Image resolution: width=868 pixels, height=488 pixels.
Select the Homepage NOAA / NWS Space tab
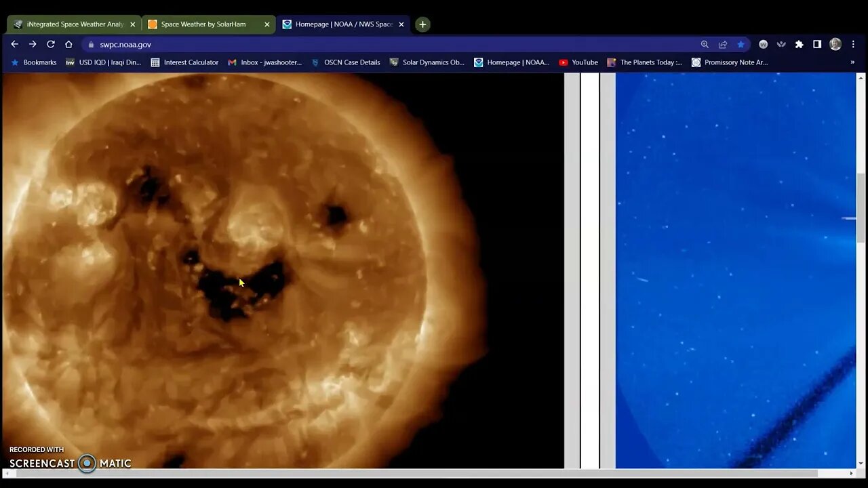click(x=342, y=24)
